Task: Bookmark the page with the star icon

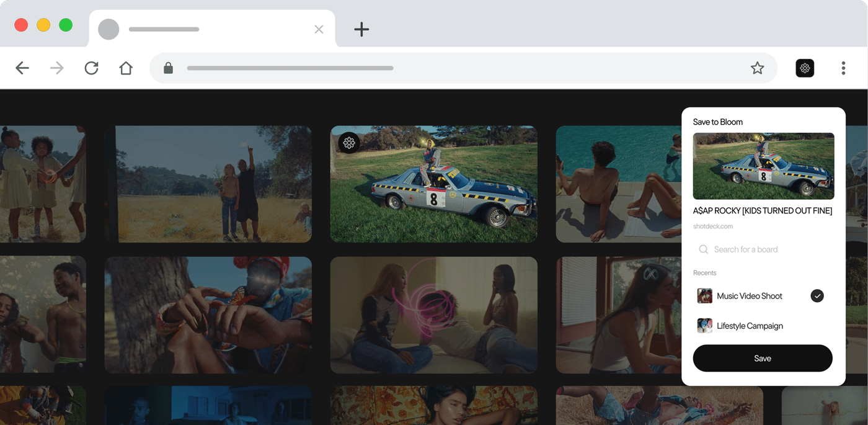Action: 757,68
